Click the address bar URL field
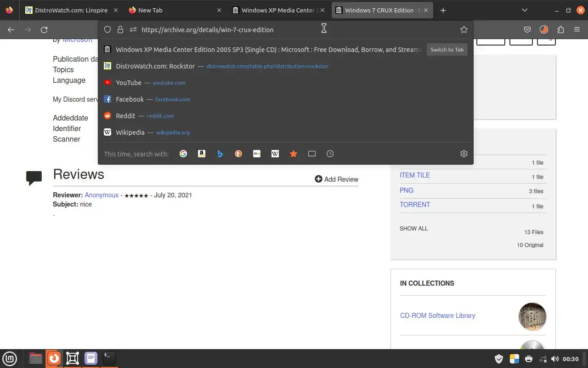This screenshot has height=368, width=588. click(x=299, y=29)
